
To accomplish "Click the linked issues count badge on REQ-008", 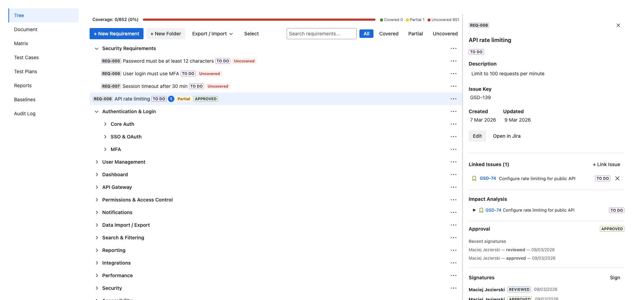I will click(x=171, y=99).
